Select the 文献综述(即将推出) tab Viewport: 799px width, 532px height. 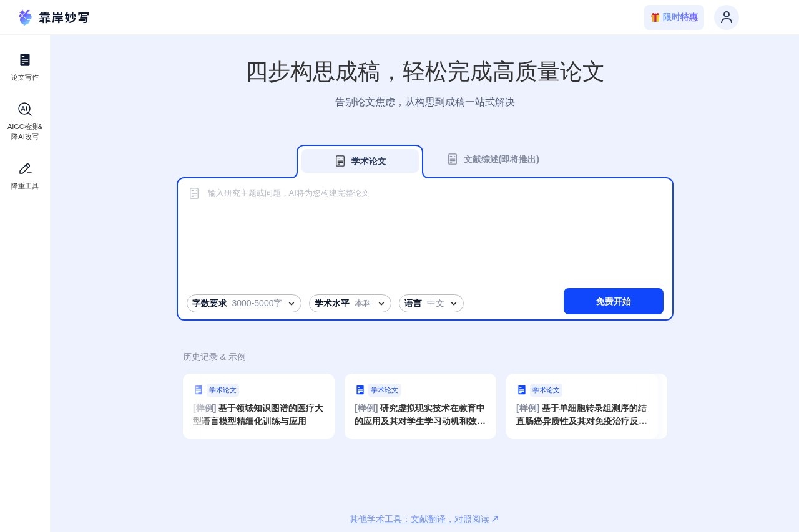(x=493, y=159)
